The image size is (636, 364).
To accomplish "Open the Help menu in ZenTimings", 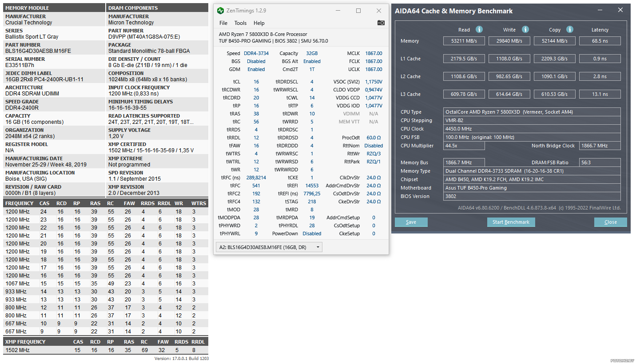I will point(259,23).
